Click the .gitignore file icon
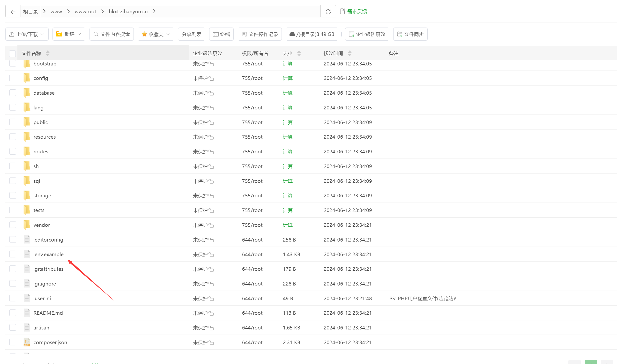617x364 pixels. pyautogui.click(x=27, y=284)
